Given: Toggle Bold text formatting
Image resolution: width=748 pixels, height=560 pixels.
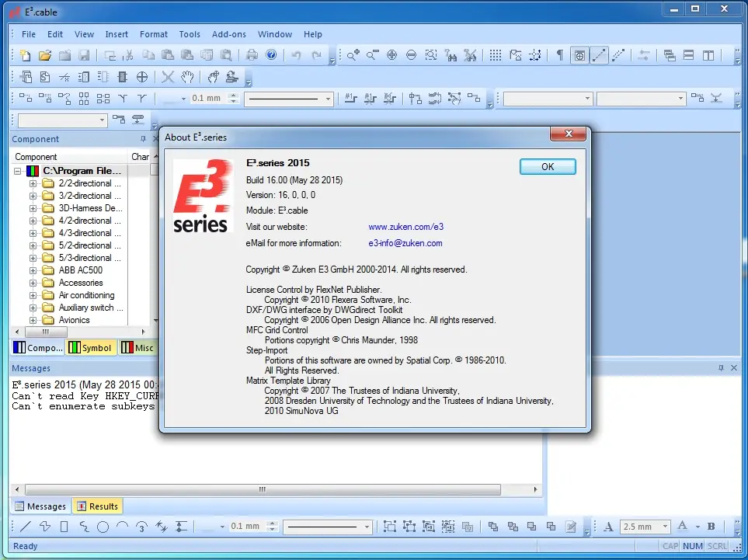Looking at the screenshot, I should click(711, 526).
